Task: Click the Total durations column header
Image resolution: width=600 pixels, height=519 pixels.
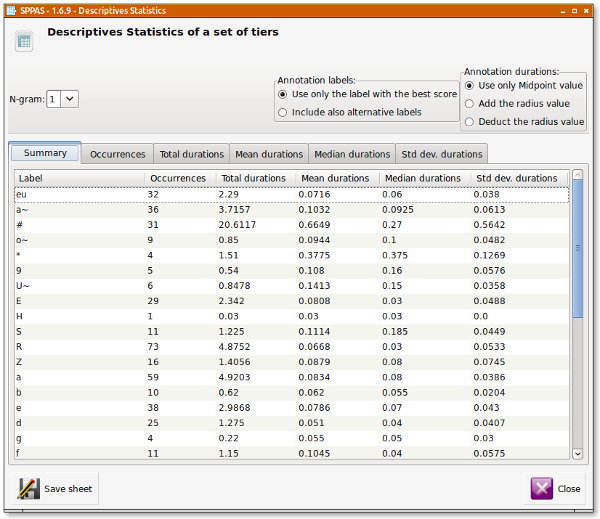Action: click(256, 178)
